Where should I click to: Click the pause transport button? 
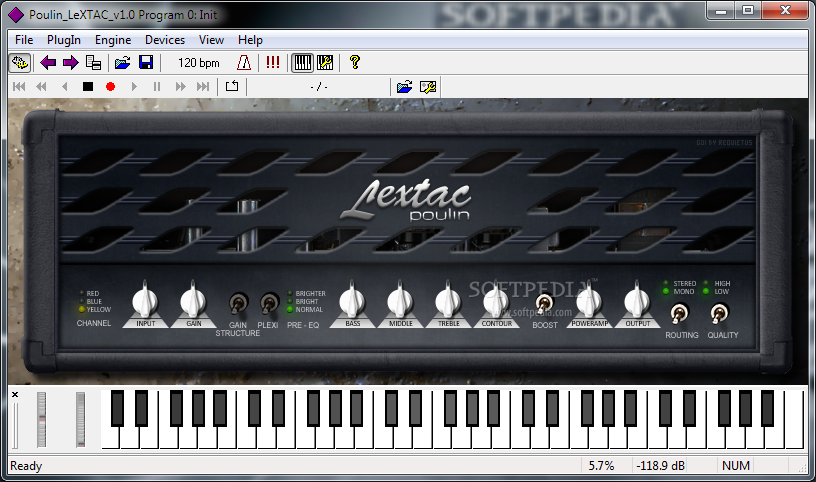(157, 86)
